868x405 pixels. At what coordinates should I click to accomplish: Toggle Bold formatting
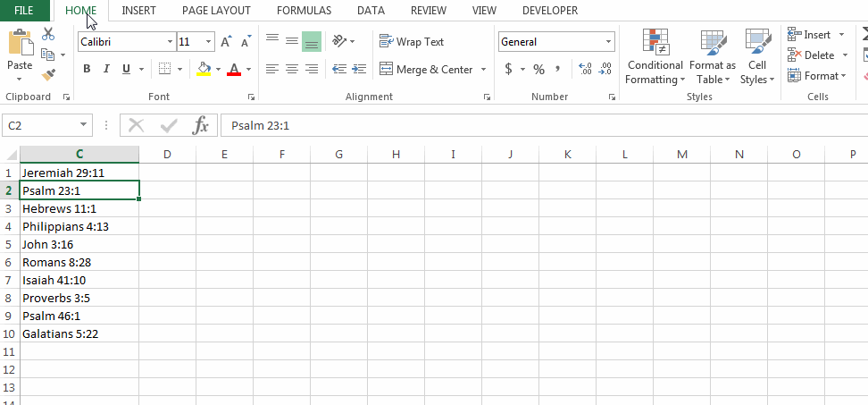[87, 69]
